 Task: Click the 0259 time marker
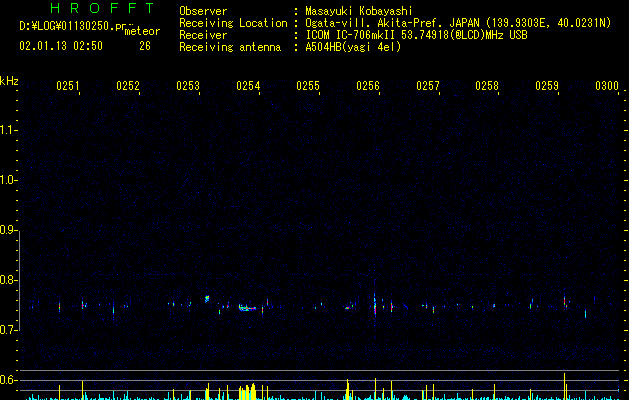(547, 86)
